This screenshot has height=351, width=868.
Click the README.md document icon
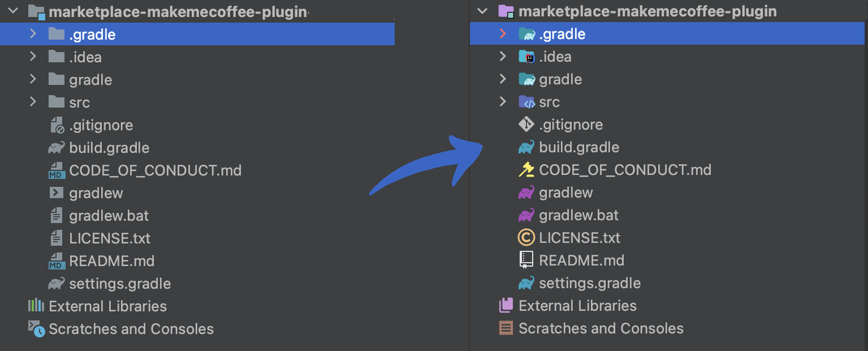coord(525,260)
